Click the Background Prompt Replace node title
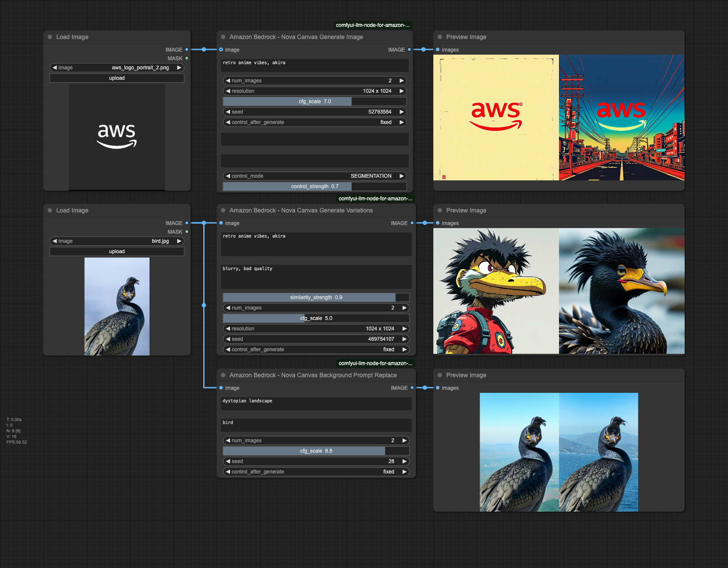Image resolution: width=728 pixels, height=568 pixels. (x=313, y=375)
